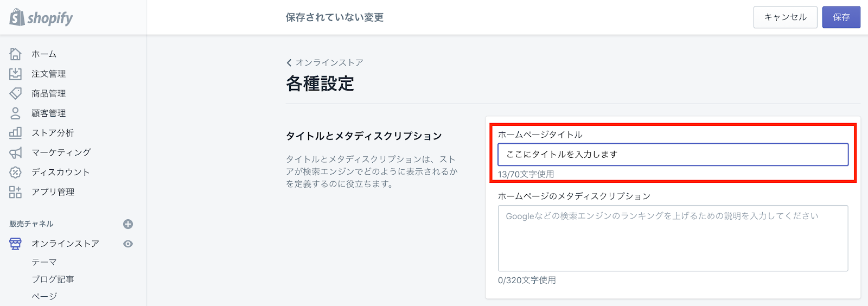Click the Shopify logo
Image resolution: width=868 pixels, height=306 pixels.
click(x=41, y=18)
